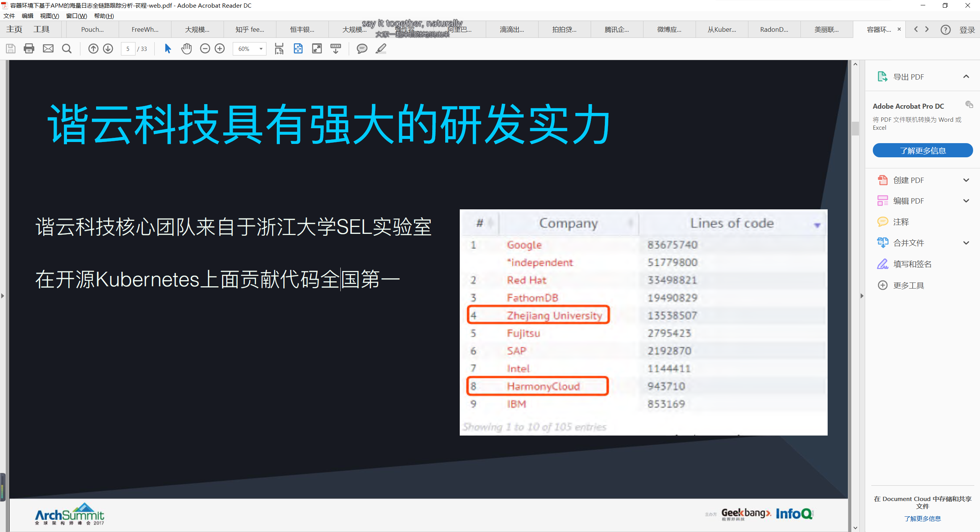Click the fit page icon
Screen dimensions: 980x532
coord(298,49)
